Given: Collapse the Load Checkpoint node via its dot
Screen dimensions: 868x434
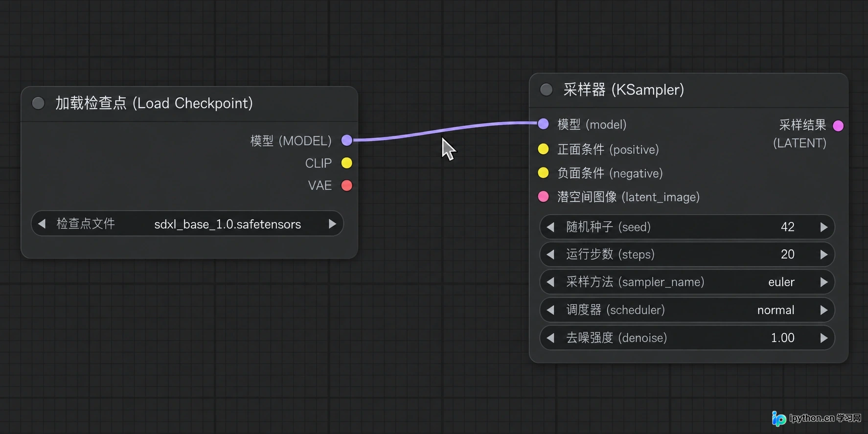Looking at the screenshot, I should coord(38,103).
